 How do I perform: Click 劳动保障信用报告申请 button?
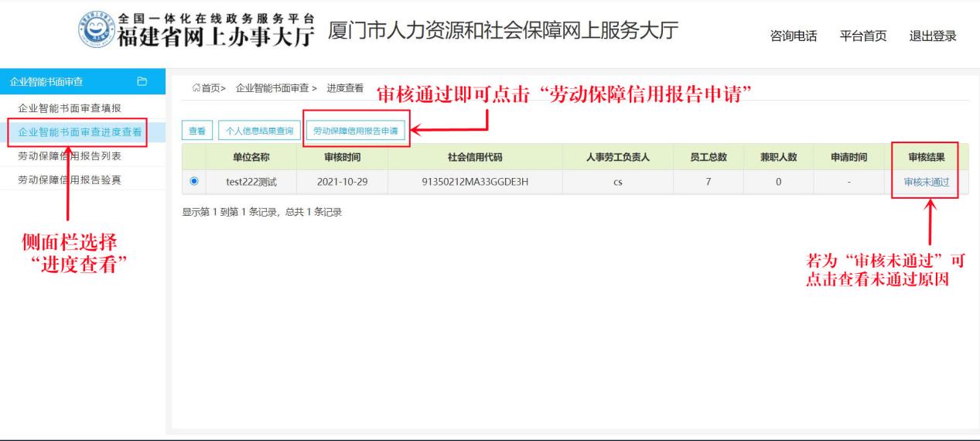[355, 132]
